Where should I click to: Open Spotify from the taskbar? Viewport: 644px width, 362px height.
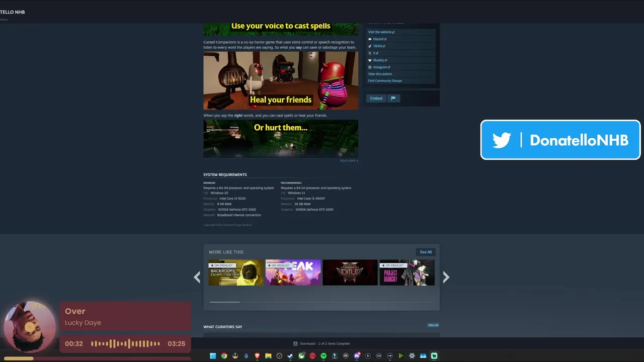(x=324, y=356)
